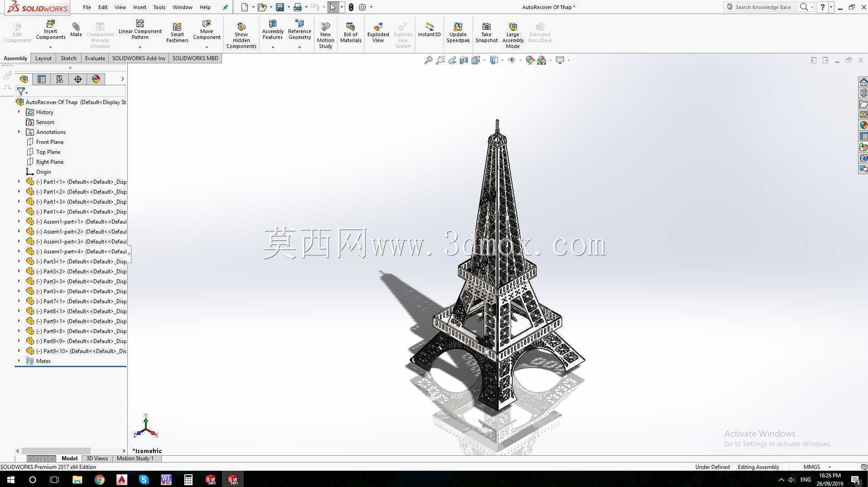Open Edit Appearance color sphere icon

[530, 60]
